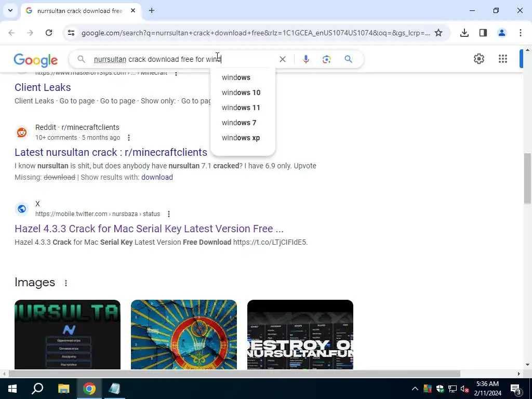Open Google quick settings gear

(478, 59)
